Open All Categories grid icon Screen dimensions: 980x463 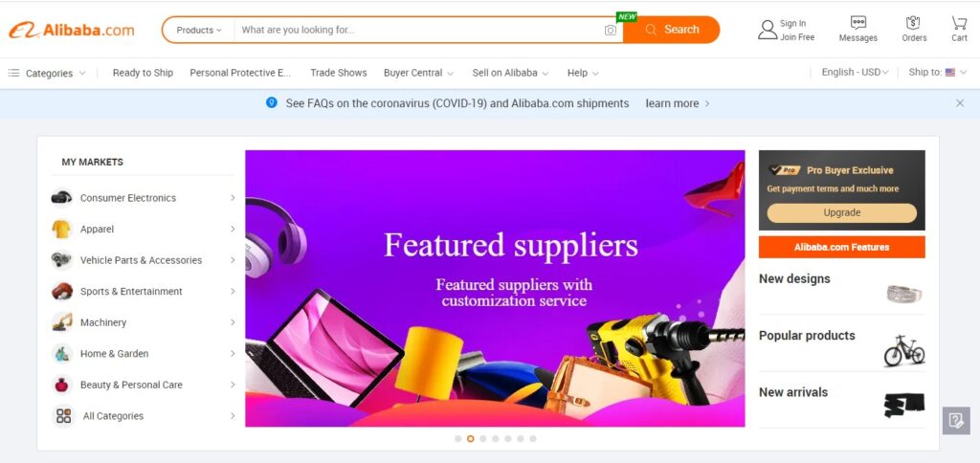[64, 416]
